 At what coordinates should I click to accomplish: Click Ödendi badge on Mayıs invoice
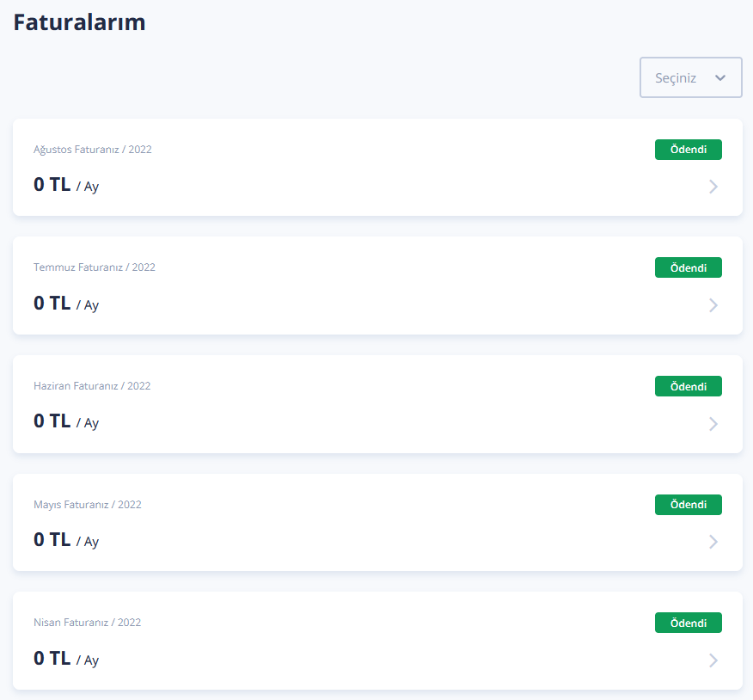[689, 505]
